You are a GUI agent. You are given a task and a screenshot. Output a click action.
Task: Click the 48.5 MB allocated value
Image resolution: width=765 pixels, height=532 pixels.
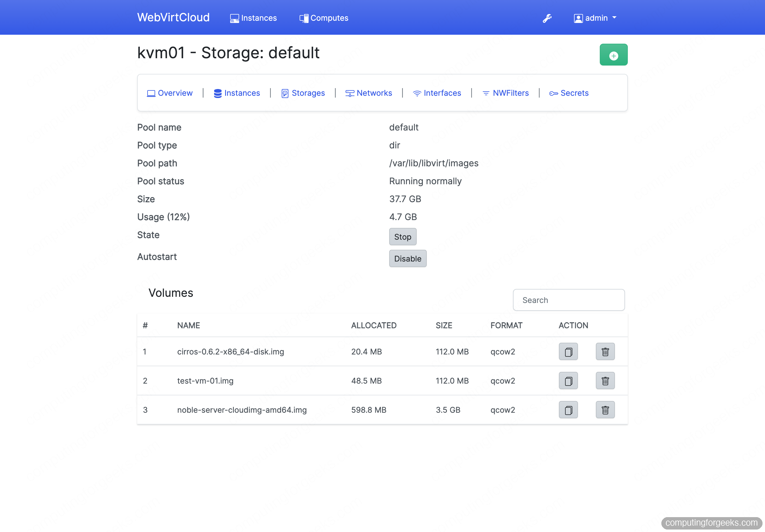pyautogui.click(x=366, y=381)
